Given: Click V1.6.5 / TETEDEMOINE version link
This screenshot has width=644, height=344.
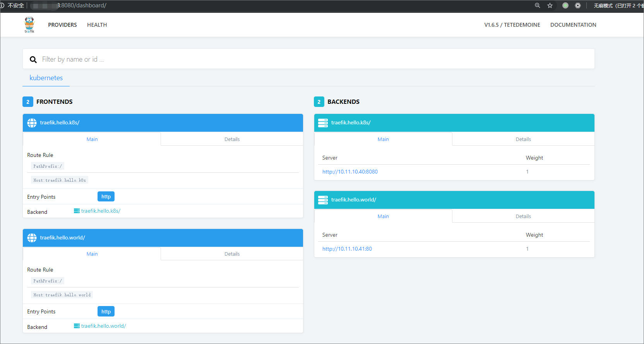Looking at the screenshot, I should point(512,25).
